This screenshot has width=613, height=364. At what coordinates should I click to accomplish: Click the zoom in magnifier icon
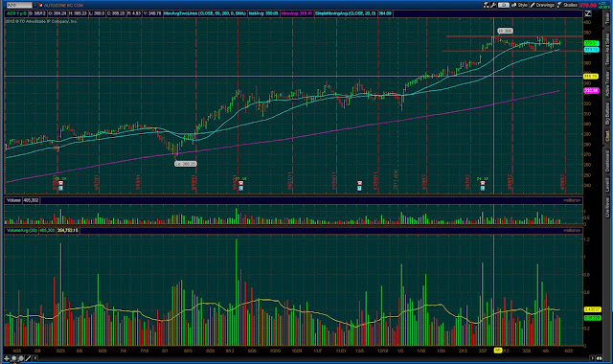tap(13, 358)
